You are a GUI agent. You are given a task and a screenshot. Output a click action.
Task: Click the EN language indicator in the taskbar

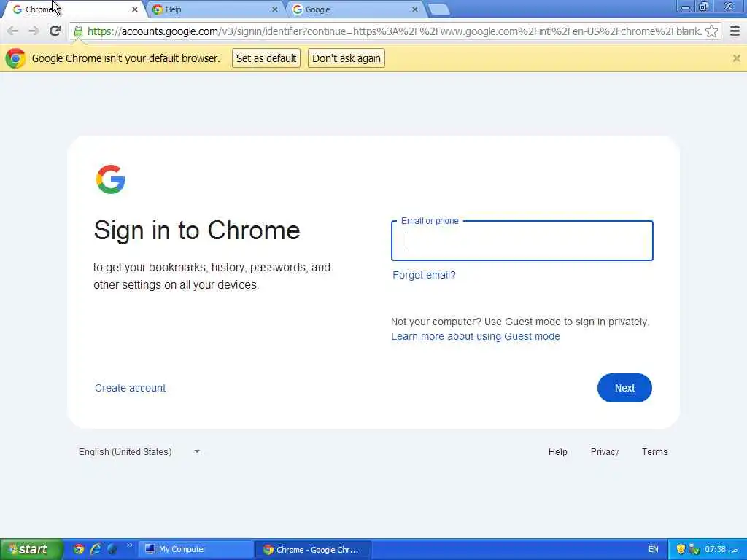tap(653, 549)
